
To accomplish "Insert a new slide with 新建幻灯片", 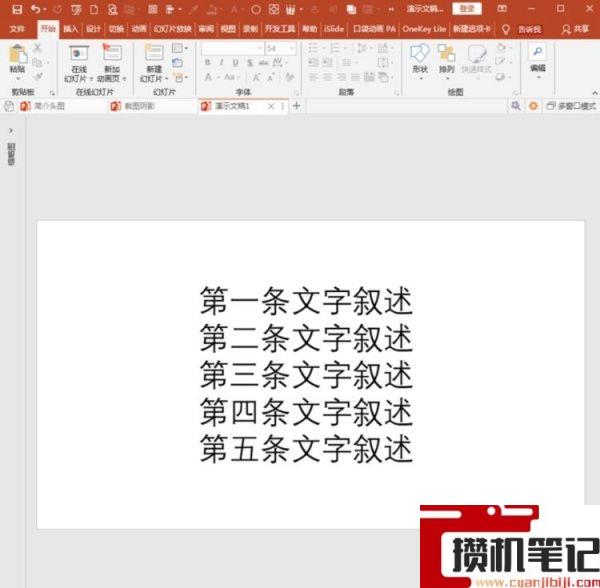I will point(154,63).
